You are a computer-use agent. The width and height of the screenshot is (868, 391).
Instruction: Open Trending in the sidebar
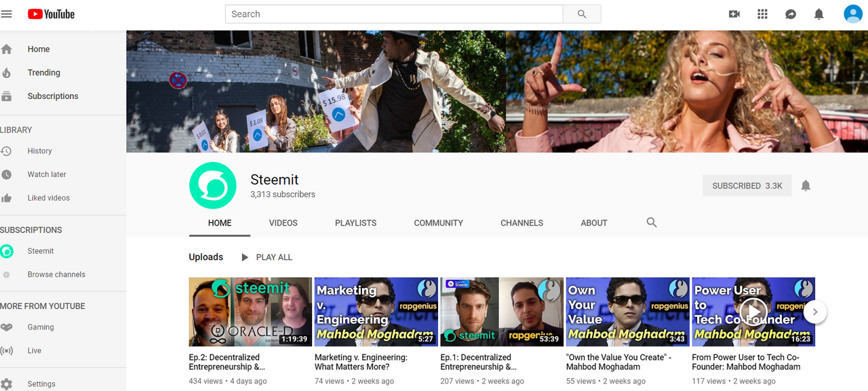(x=44, y=73)
